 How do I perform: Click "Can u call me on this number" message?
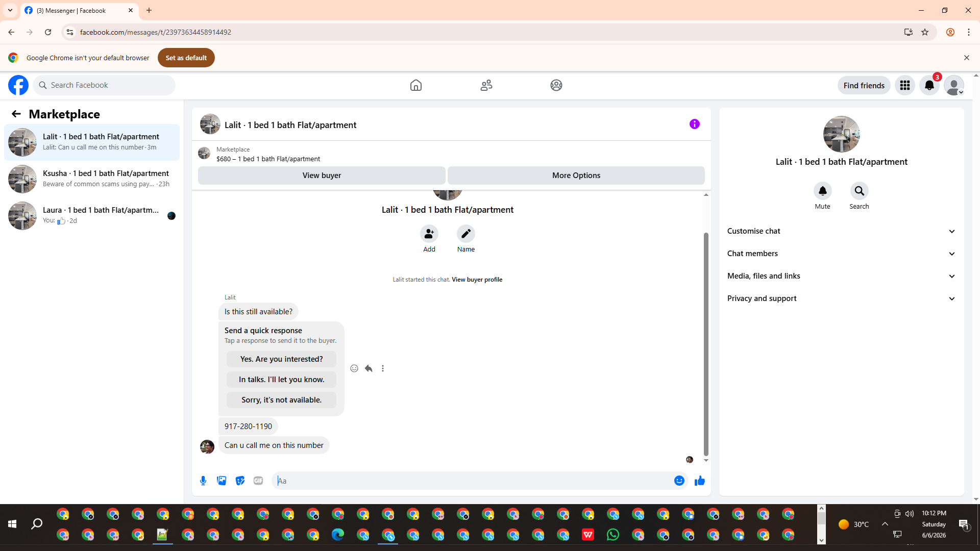[274, 445]
